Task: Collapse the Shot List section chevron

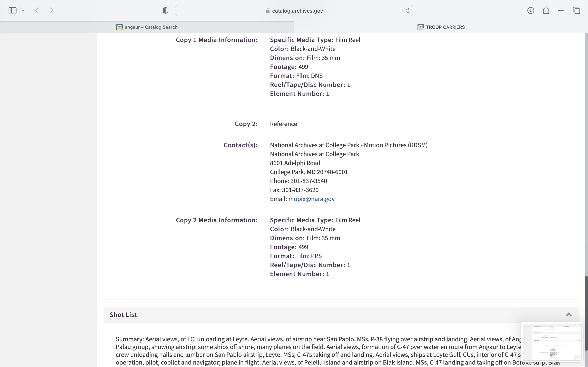Action: tap(569, 315)
